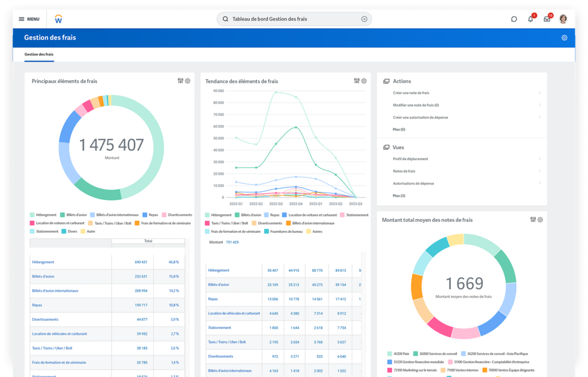Click the Total column header

[x=148, y=241]
